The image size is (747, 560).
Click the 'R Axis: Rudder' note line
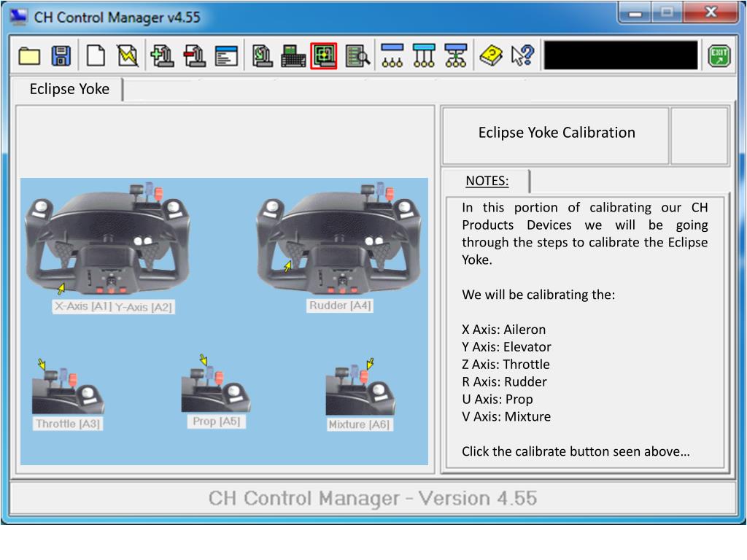coord(504,382)
